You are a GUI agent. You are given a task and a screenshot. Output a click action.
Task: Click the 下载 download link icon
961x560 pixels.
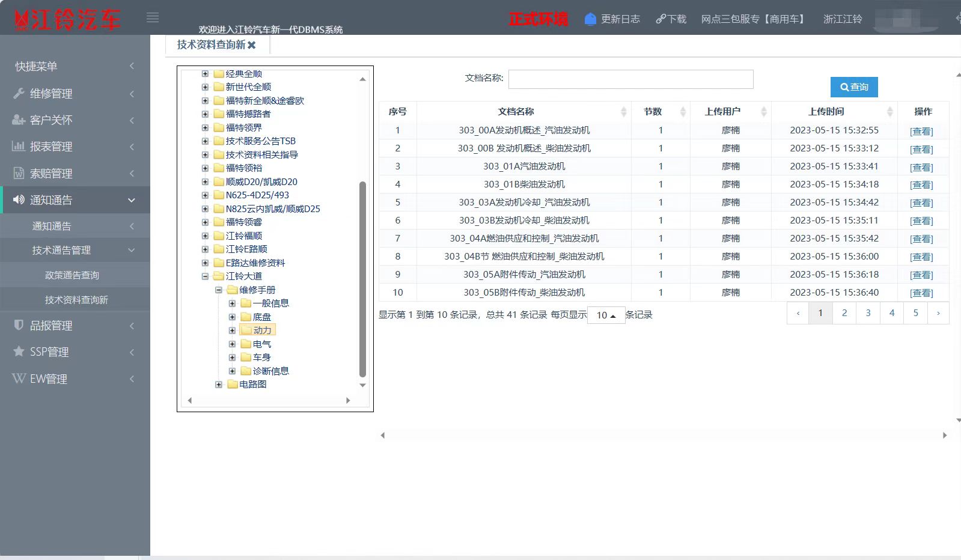tap(660, 19)
